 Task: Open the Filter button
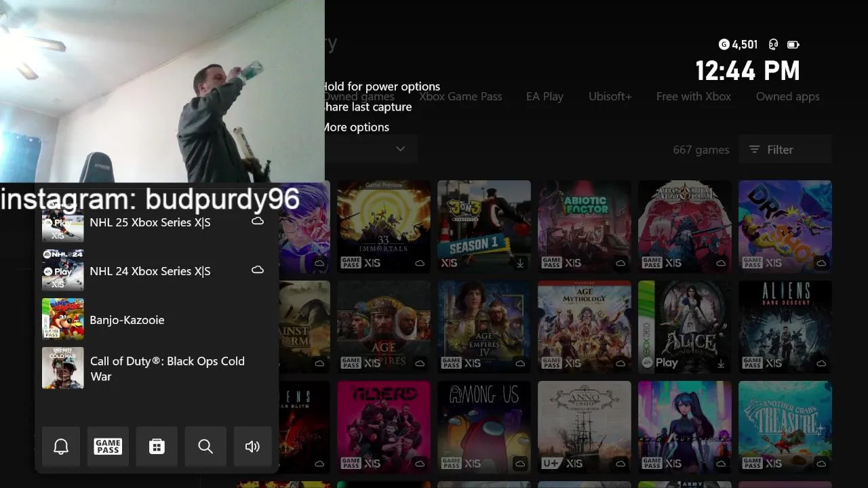coord(785,150)
